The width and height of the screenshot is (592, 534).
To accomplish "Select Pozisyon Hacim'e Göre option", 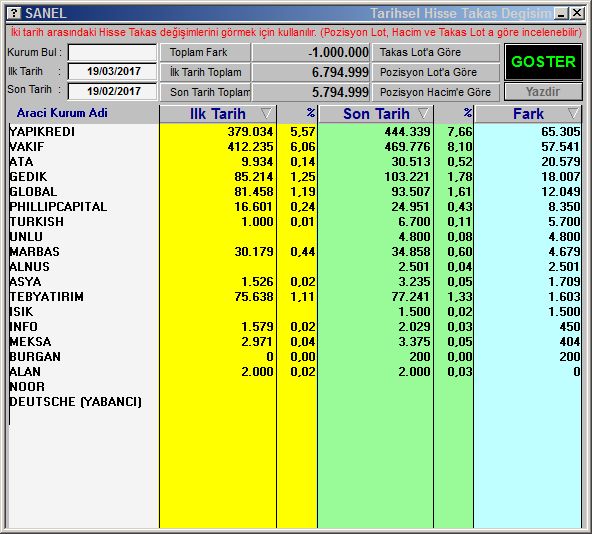I will tap(436, 92).
